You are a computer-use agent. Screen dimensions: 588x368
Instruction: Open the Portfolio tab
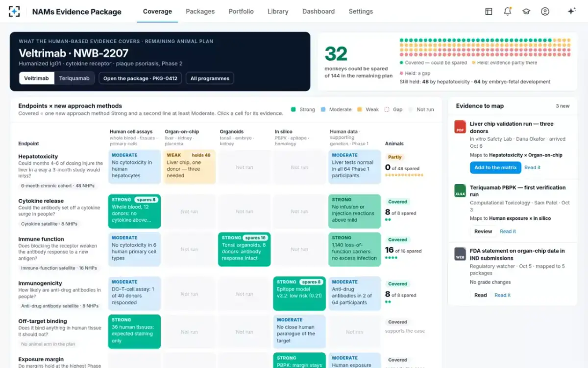pyautogui.click(x=241, y=11)
